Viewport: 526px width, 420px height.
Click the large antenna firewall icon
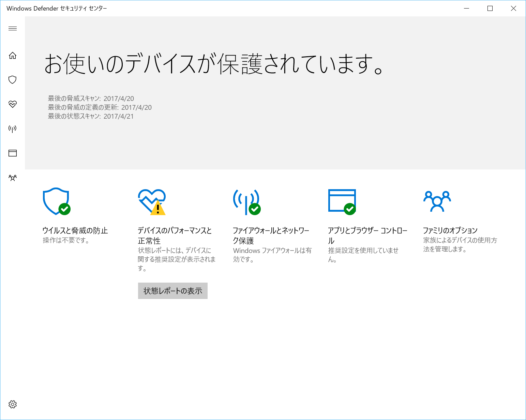pos(247,202)
